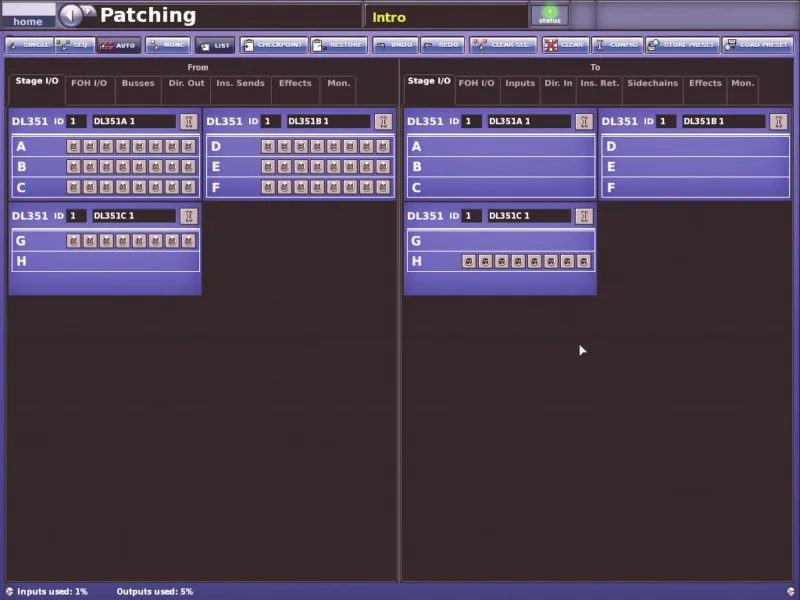Select first XLR input in From row D
Image resolution: width=800 pixels, height=600 pixels.
[x=268, y=147]
